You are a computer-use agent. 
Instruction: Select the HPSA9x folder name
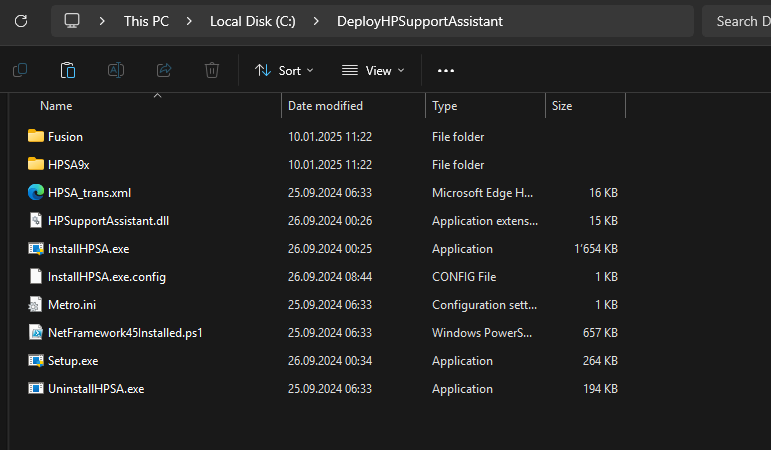point(69,165)
